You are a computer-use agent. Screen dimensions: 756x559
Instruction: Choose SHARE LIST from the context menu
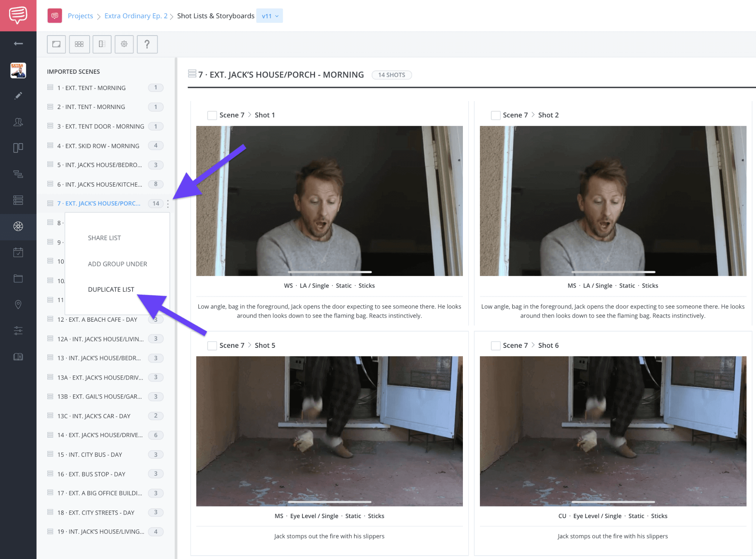[104, 238]
